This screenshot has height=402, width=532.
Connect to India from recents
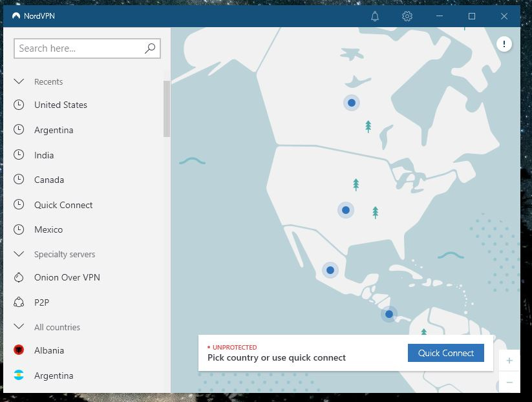pos(44,155)
